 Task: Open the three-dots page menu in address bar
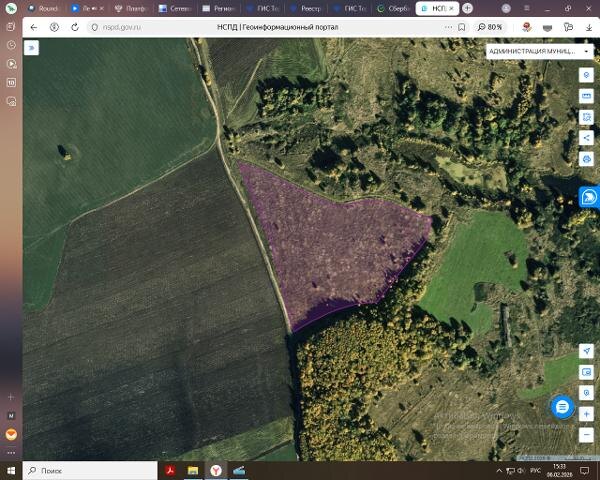448,27
